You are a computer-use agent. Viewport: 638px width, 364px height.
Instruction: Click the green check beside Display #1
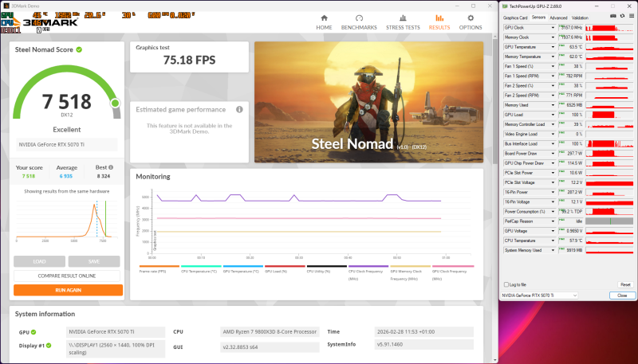(x=49, y=346)
